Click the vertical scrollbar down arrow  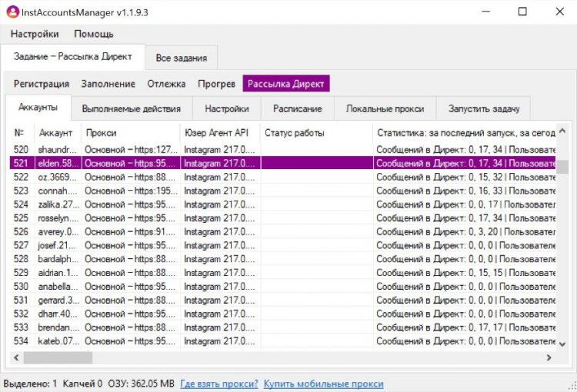pos(562,344)
